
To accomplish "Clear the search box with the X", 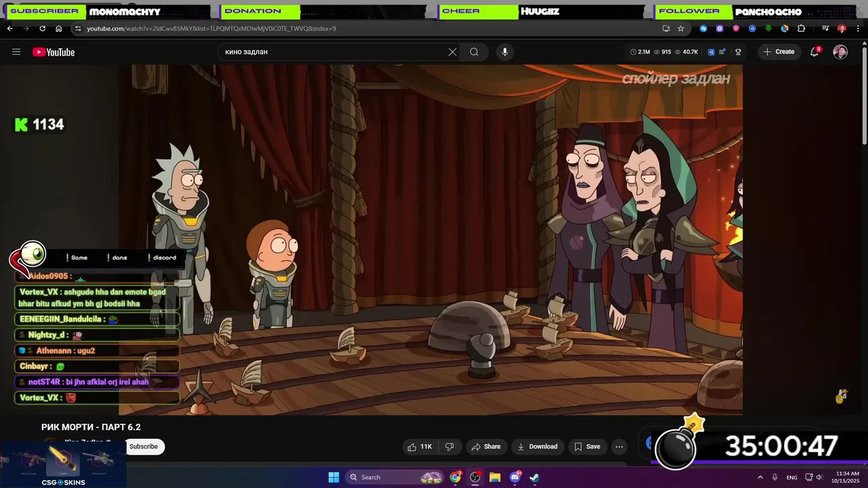I will pyautogui.click(x=452, y=52).
